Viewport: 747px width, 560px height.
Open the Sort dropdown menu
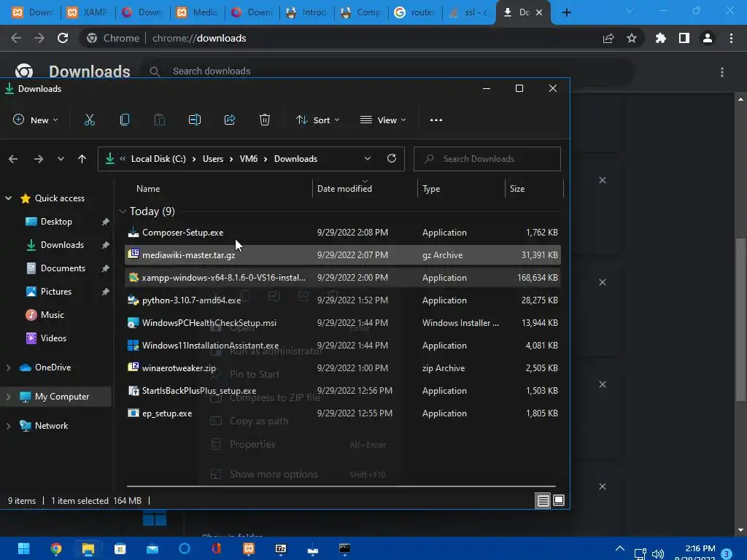point(318,120)
